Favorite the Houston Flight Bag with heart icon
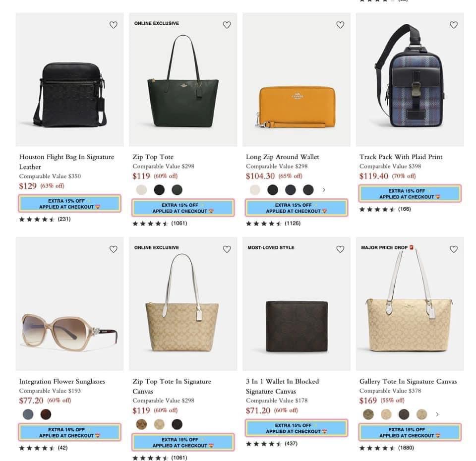The height and width of the screenshot is (461, 476). pos(114,25)
